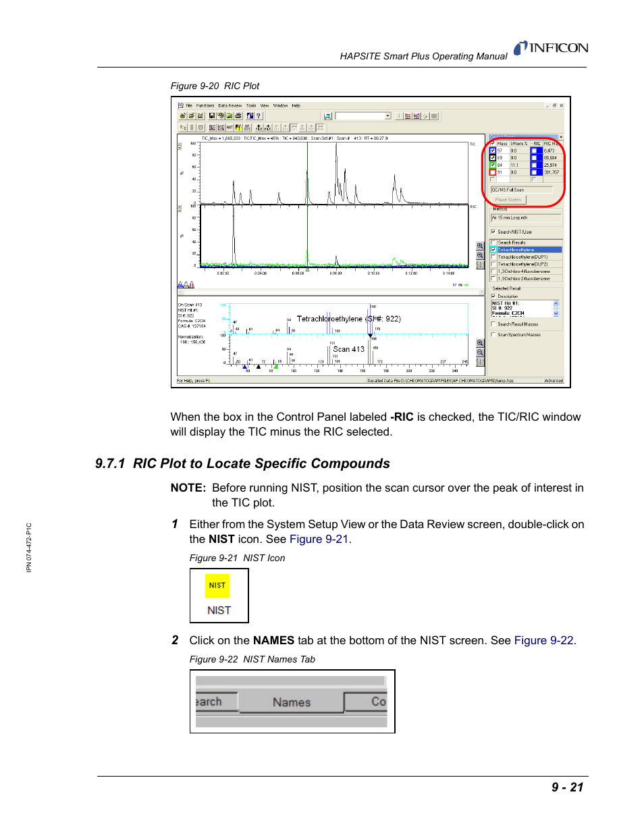Screen dimensions: 644x834
Task: Zoom out on the lower mass spectrum plot
Action: (480, 353)
